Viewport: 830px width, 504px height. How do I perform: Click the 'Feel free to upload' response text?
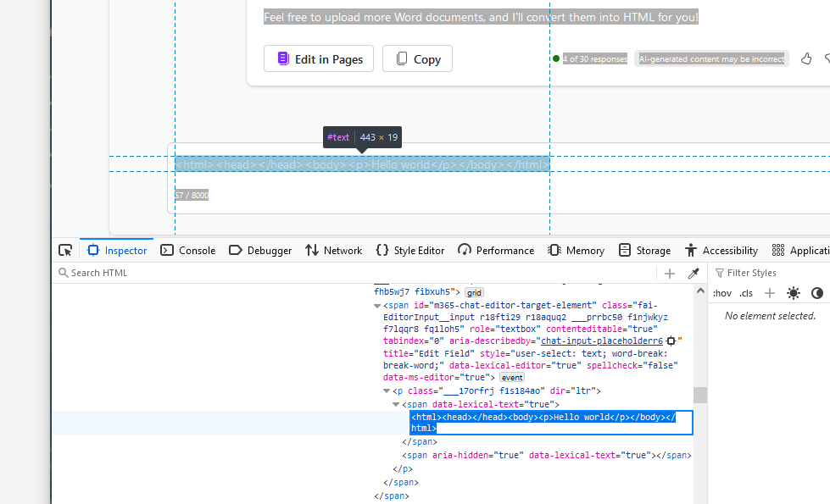pyautogui.click(x=481, y=17)
